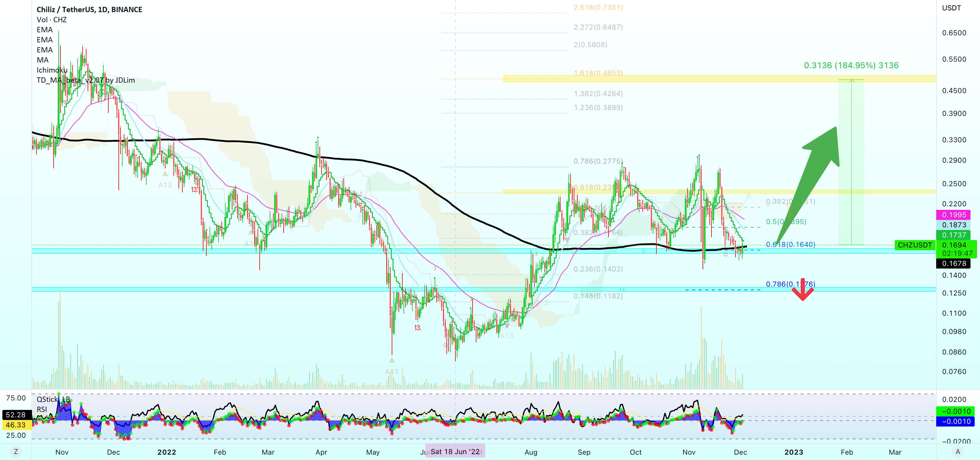The height and width of the screenshot is (460, 980).
Task: Click the Sat 18 Jun '22 date marker
Action: pos(455,452)
